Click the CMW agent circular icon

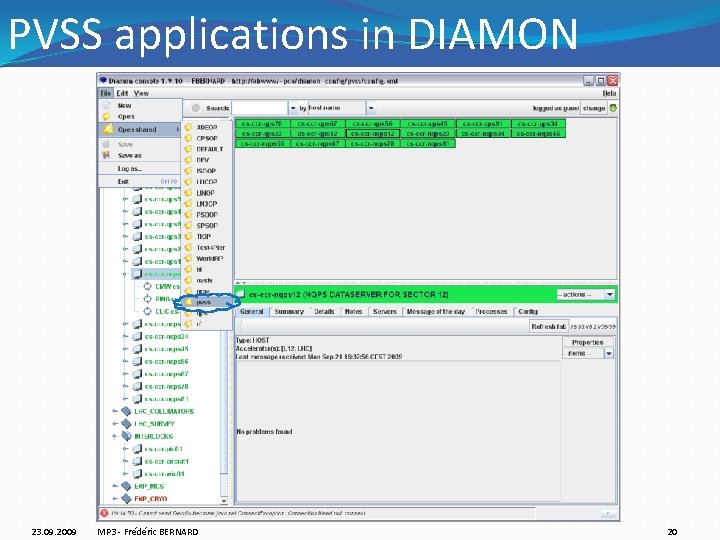click(147, 286)
